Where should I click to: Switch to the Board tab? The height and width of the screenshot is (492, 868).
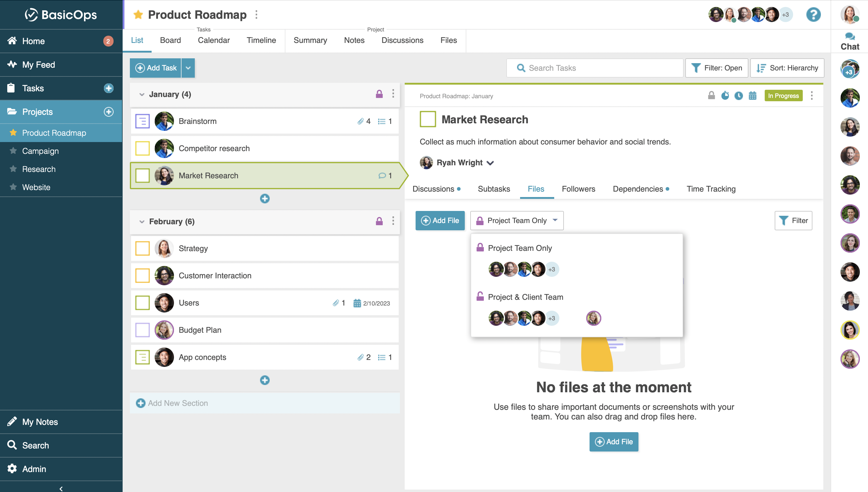pos(171,40)
